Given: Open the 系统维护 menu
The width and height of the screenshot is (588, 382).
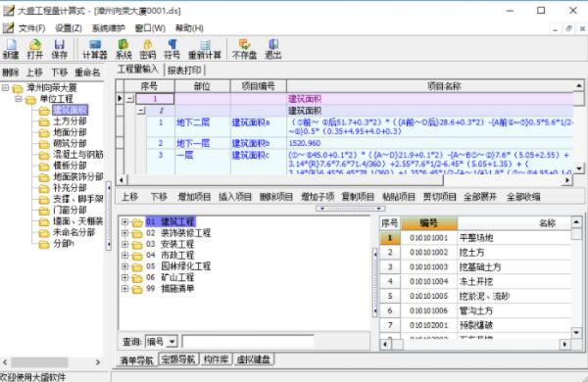Looking at the screenshot, I should (109, 28).
